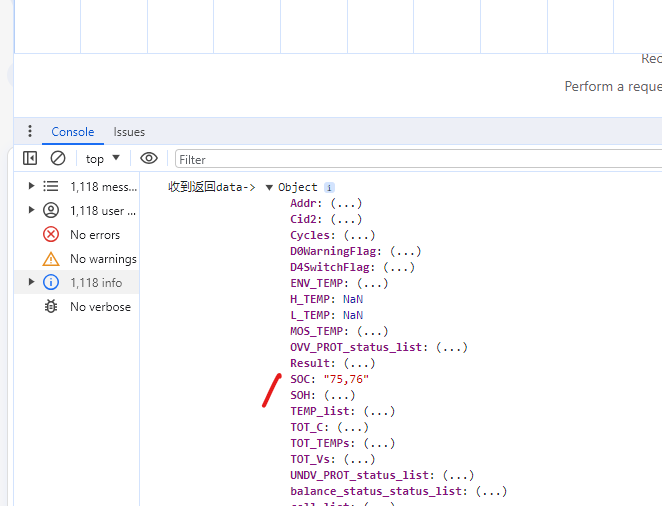Select the No warnings filter row
Viewport: 662px width, 506px height.
pos(77,258)
